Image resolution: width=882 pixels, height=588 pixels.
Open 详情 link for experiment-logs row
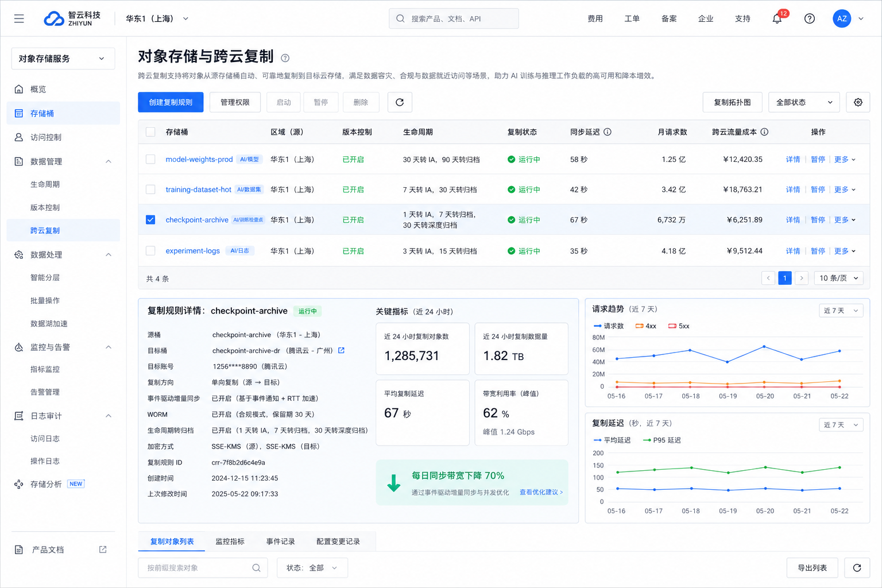tap(793, 251)
